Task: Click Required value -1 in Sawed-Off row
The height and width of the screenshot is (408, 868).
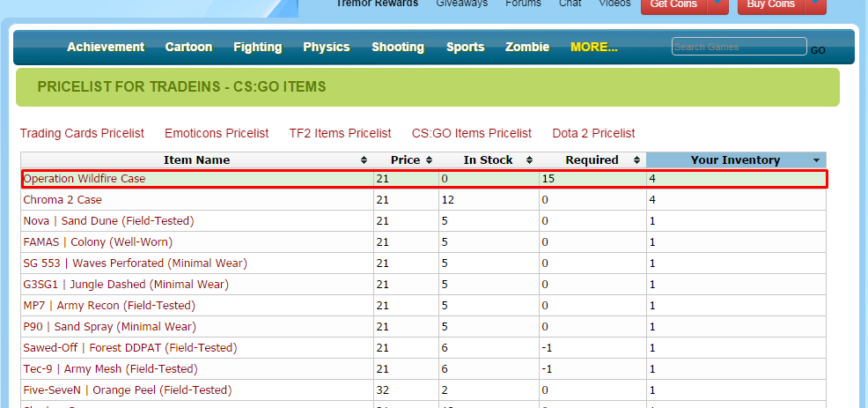Action: pyautogui.click(x=547, y=348)
